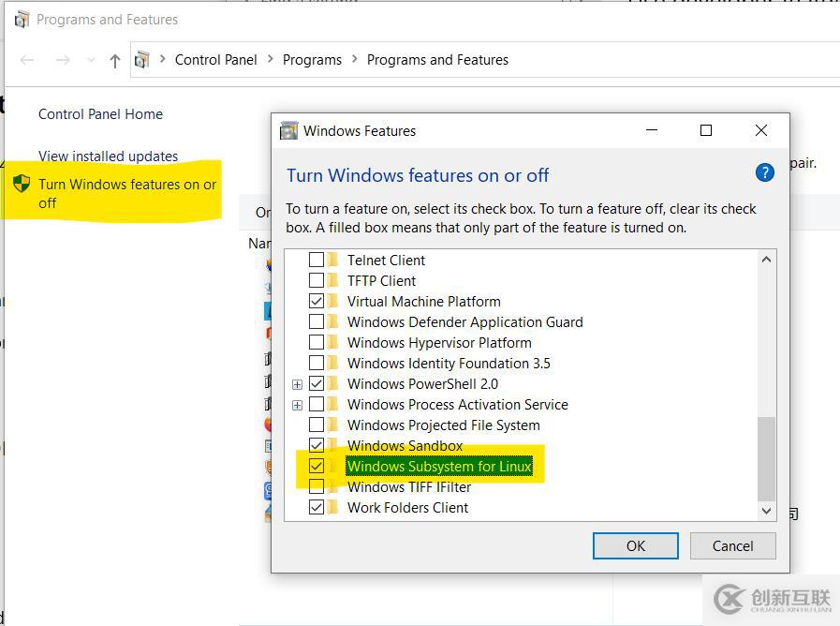Open View installed updates link
The height and width of the screenshot is (626, 840).
pos(108,156)
